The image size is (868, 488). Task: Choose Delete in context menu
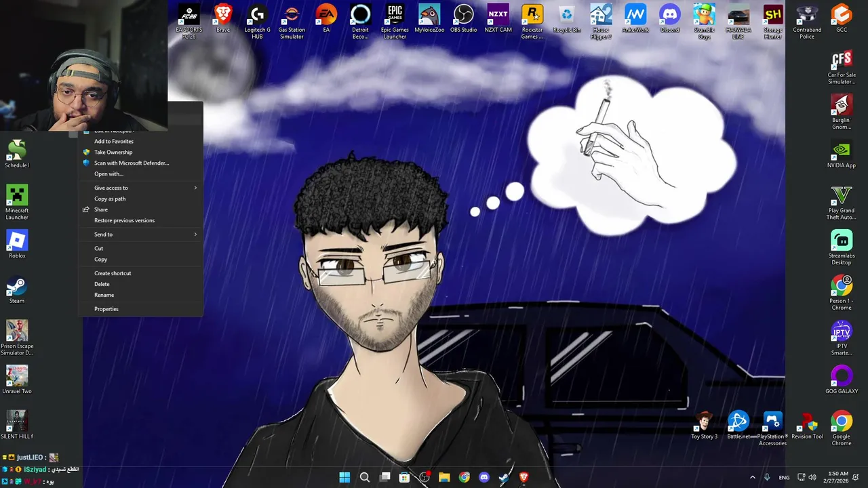tap(141, 284)
